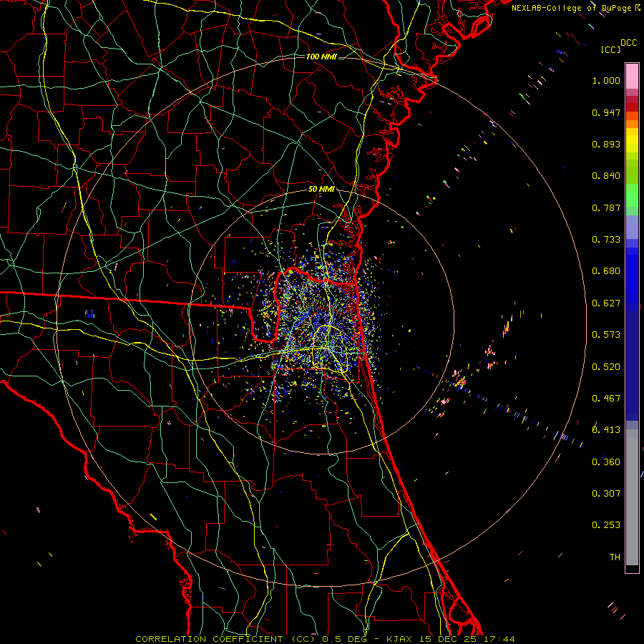Click the KJAX station identifier

[x=399, y=639]
